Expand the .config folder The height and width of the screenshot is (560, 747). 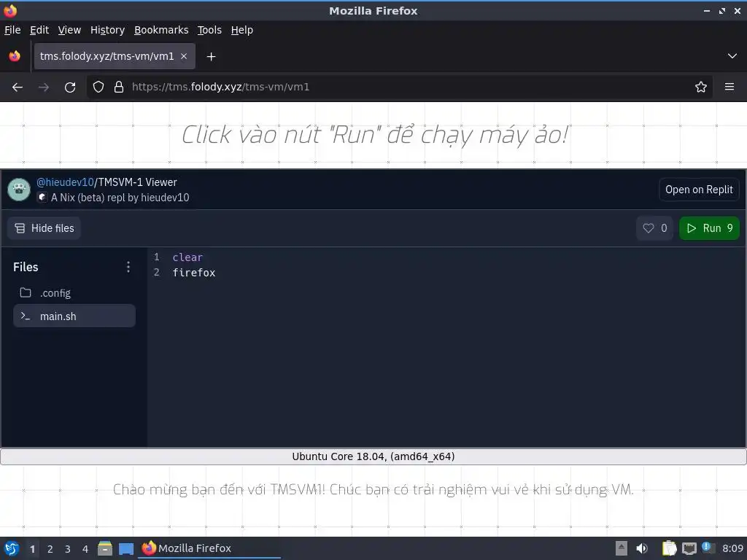point(74,293)
